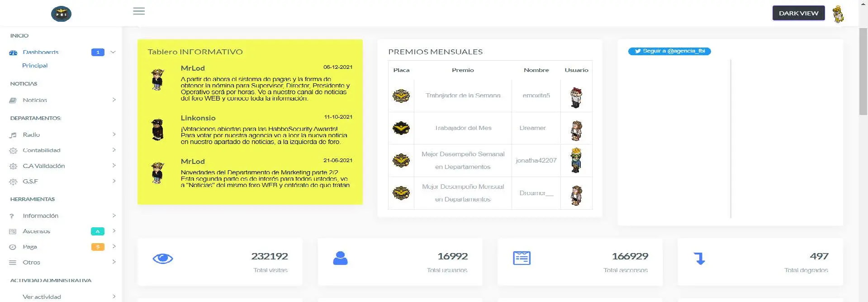Click emoxita5's avatar in awards table
868x302 pixels.
click(576, 97)
